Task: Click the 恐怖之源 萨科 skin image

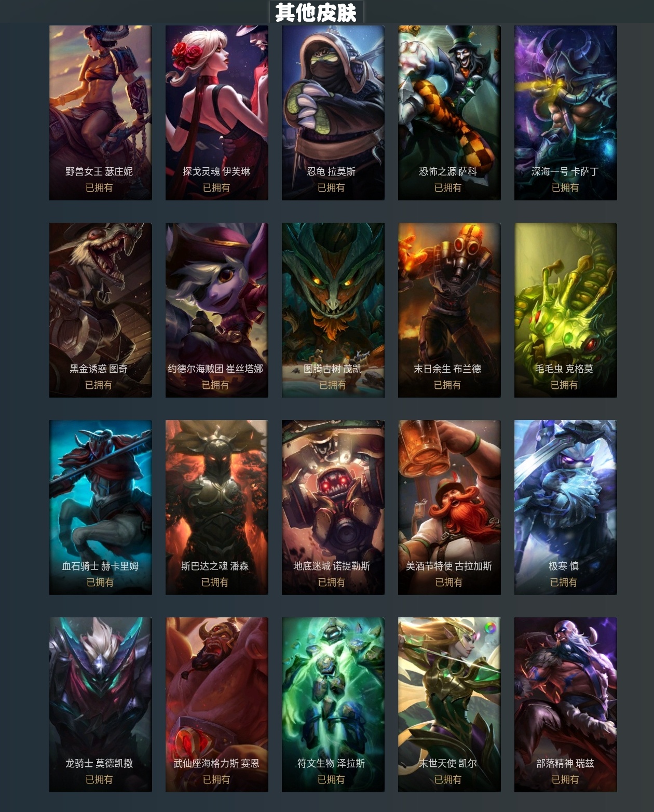Action: click(449, 113)
